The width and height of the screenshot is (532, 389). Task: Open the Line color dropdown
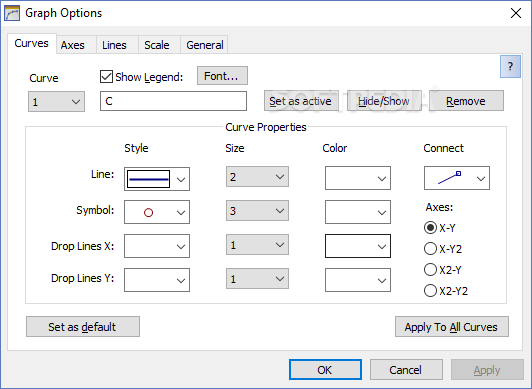pyautogui.click(x=358, y=178)
